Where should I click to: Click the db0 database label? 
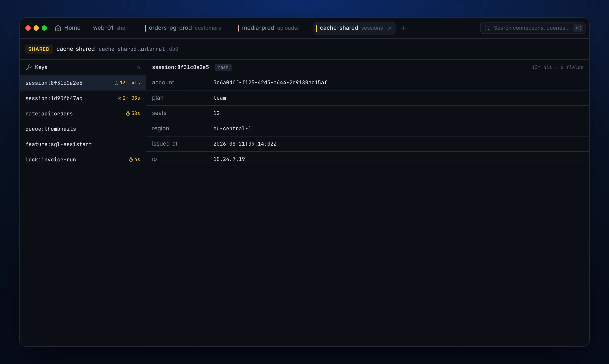tap(173, 49)
